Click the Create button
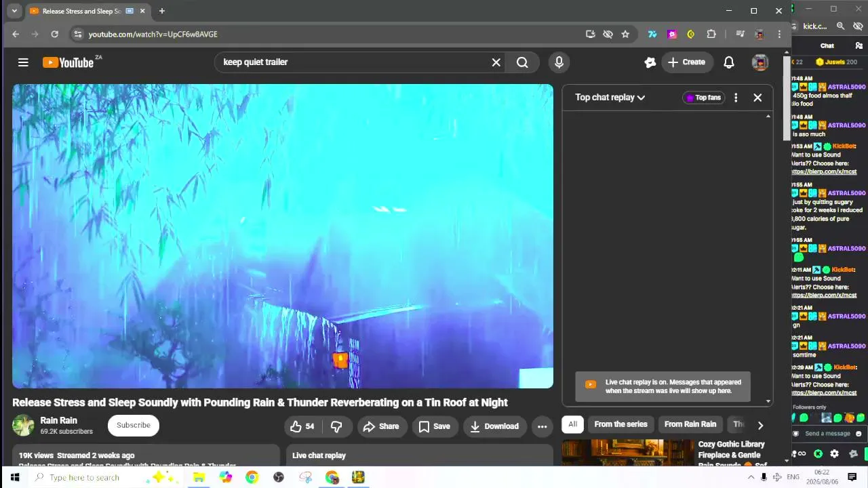This screenshot has height=488, width=868. 687,62
